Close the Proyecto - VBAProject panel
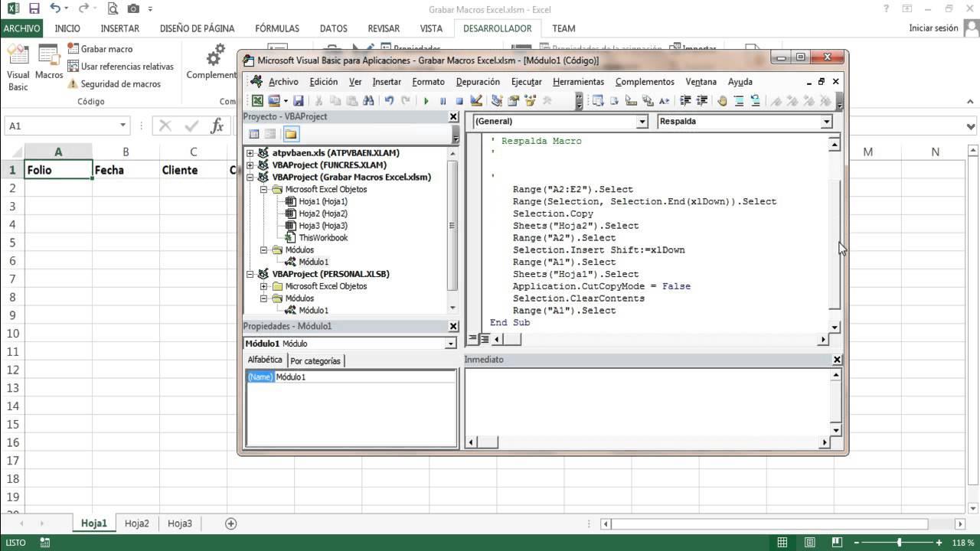Screen dimensions: 980x551 (453, 116)
